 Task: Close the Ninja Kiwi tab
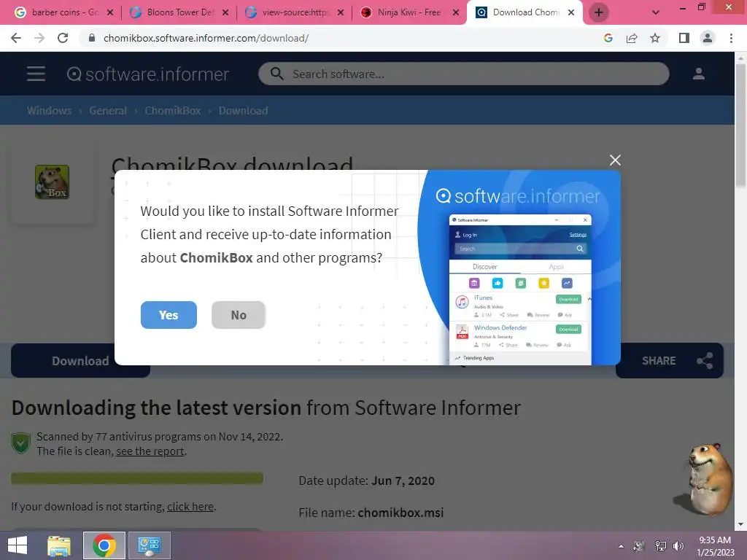click(x=456, y=12)
